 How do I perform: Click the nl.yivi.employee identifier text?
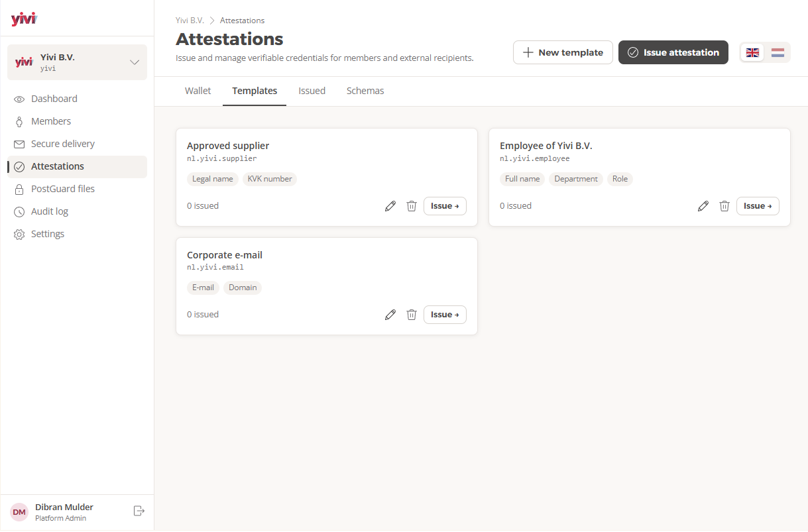[535, 159]
